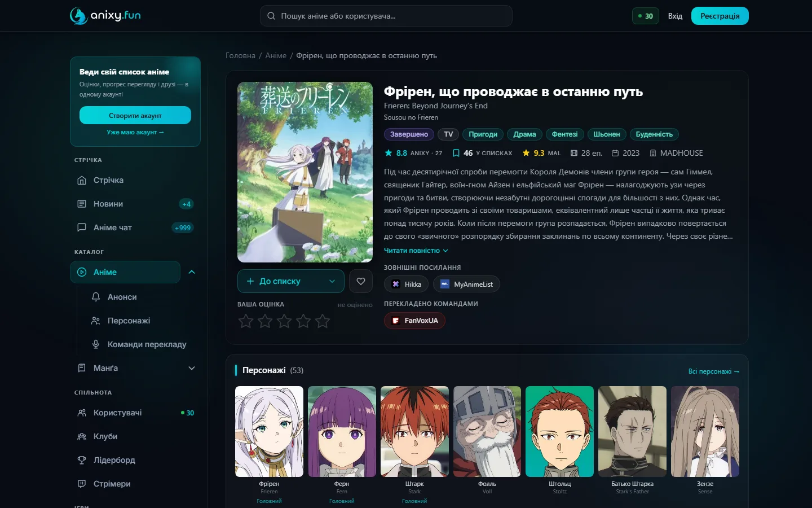The image size is (812, 508).
Task: Click the Лідерборд trophy icon
Action: (82, 460)
